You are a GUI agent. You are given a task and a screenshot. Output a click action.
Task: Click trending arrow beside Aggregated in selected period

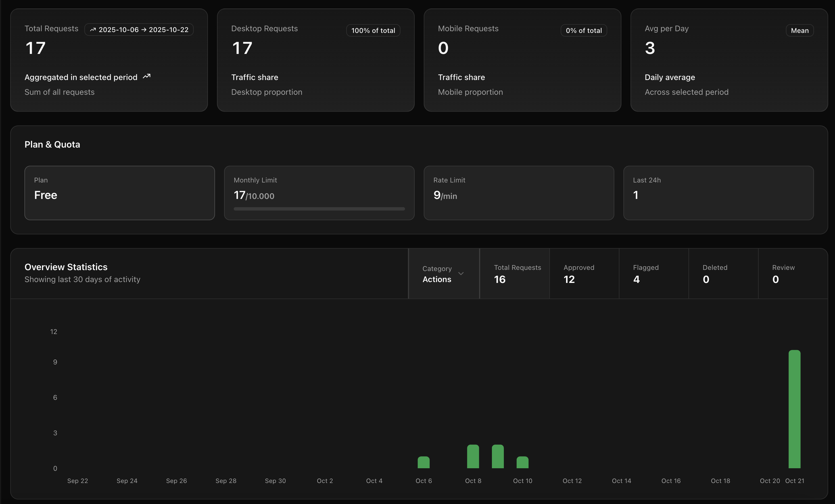pyautogui.click(x=146, y=77)
